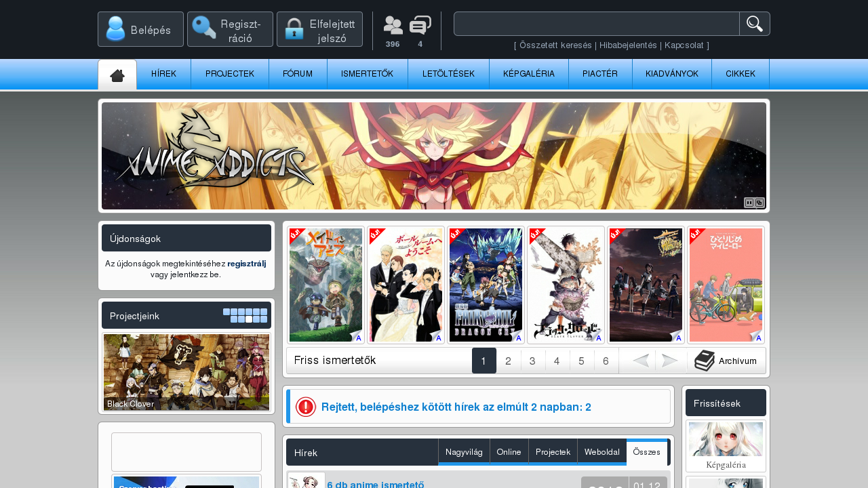Click the banner switch-image icon
The height and width of the screenshot is (488, 868).
[759, 202]
